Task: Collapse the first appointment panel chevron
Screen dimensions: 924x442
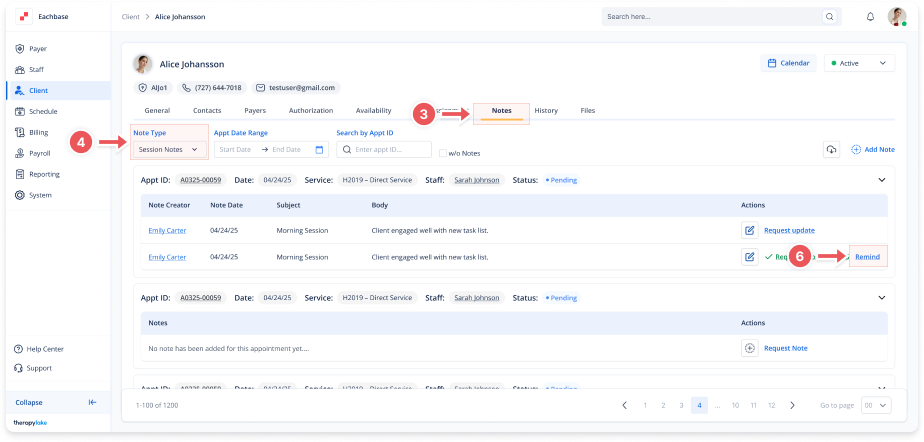Action: pyautogui.click(x=882, y=180)
